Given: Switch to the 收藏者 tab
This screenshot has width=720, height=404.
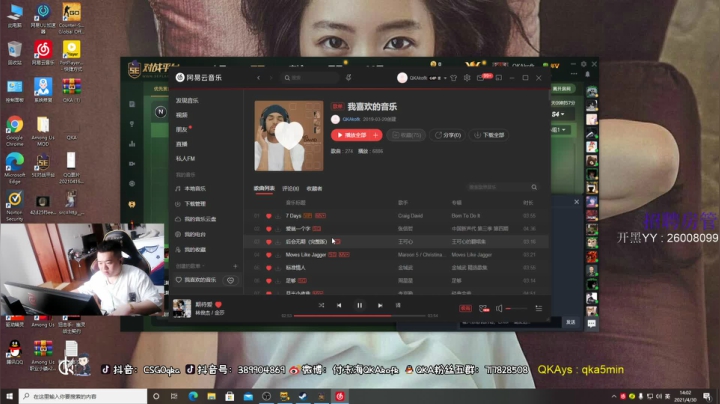Looking at the screenshot, I should point(315,188).
